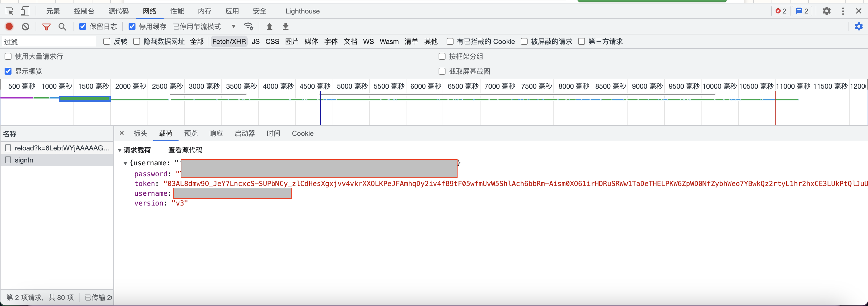Click 查看源代码 link
The image size is (868, 306).
pos(185,150)
